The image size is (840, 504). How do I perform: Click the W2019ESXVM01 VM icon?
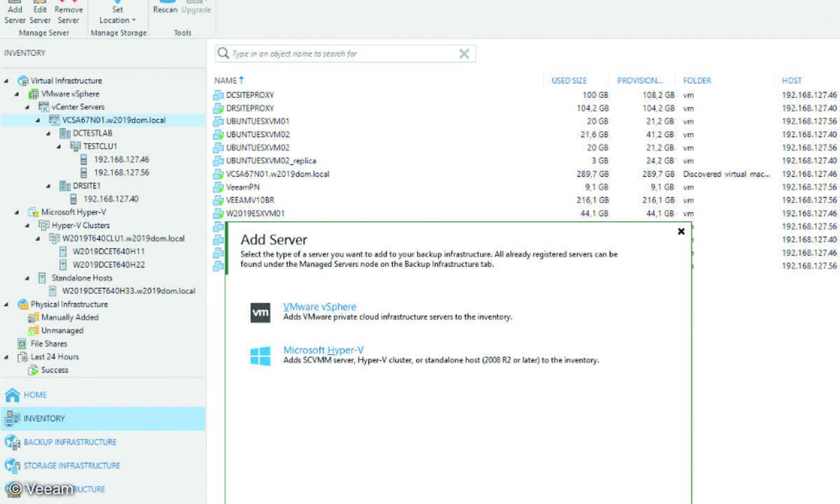(218, 213)
